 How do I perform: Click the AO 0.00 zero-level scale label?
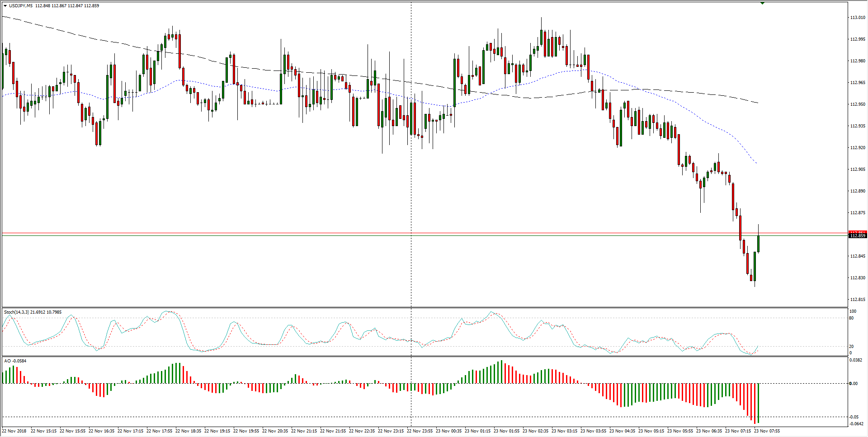click(853, 384)
